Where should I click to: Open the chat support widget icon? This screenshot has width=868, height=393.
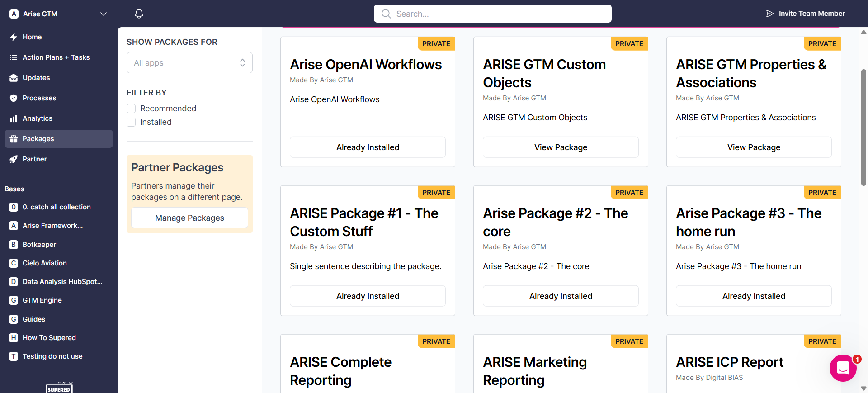[843, 368]
